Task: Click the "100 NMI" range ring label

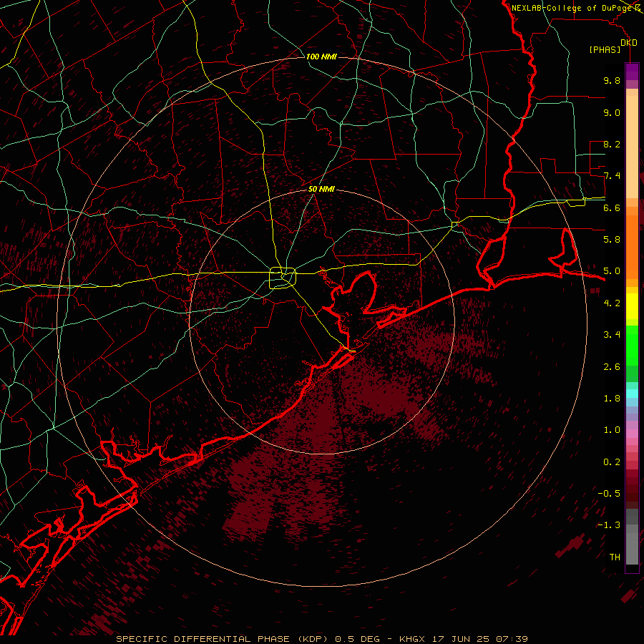Action: pos(321,57)
